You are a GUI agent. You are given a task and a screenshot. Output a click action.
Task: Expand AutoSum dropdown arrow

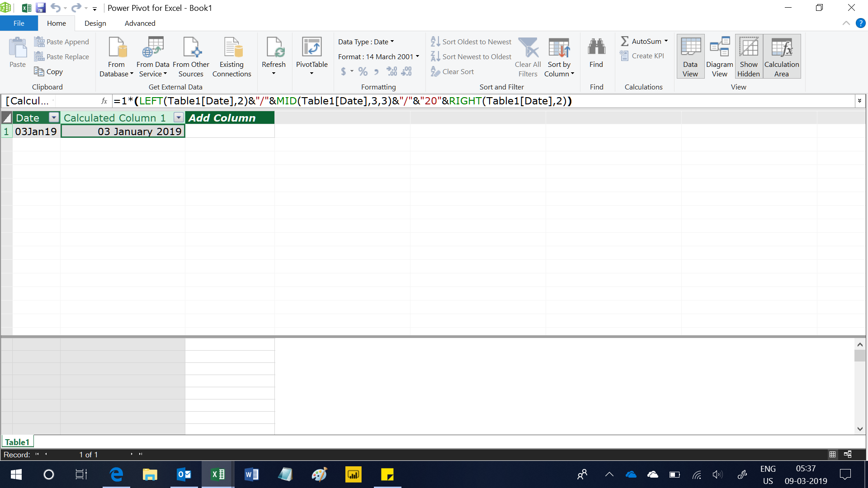click(x=666, y=41)
